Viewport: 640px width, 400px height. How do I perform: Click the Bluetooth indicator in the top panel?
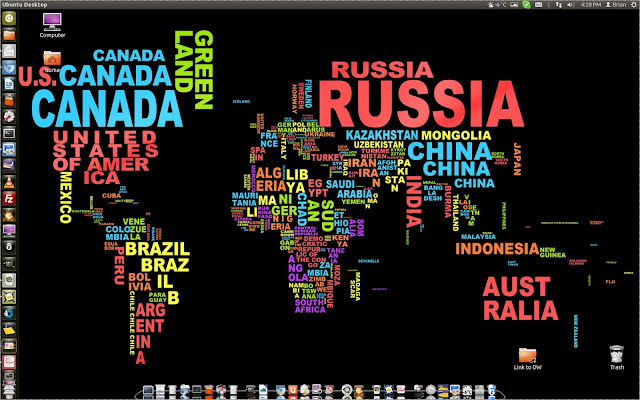pyautogui.click(x=549, y=4)
